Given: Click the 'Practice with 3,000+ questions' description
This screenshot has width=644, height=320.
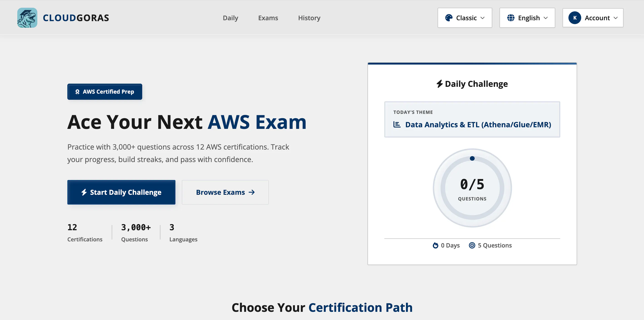Looking at the screenshot, I should (178, 153).
